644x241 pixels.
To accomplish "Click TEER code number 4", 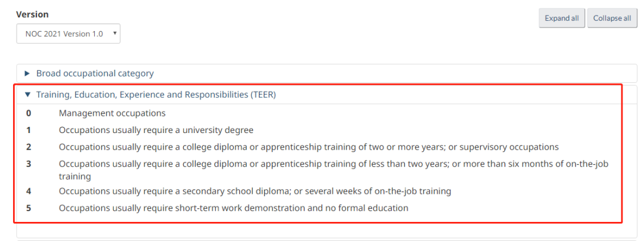I will pos(29,191).
